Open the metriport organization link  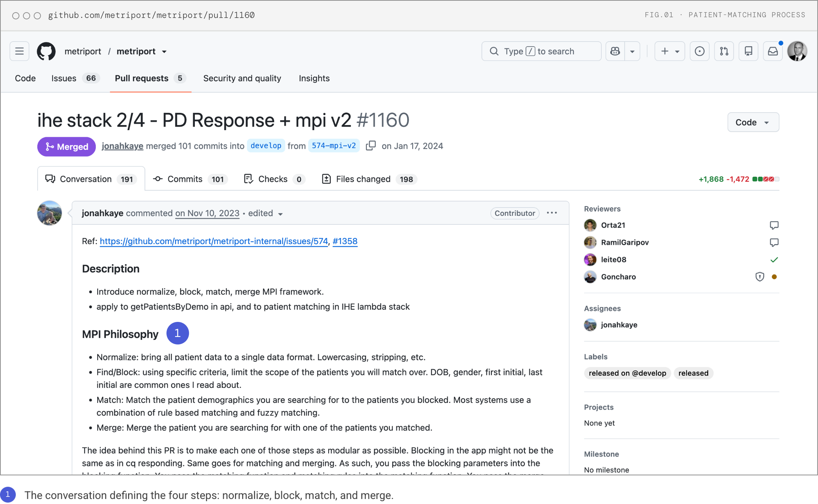83,51
